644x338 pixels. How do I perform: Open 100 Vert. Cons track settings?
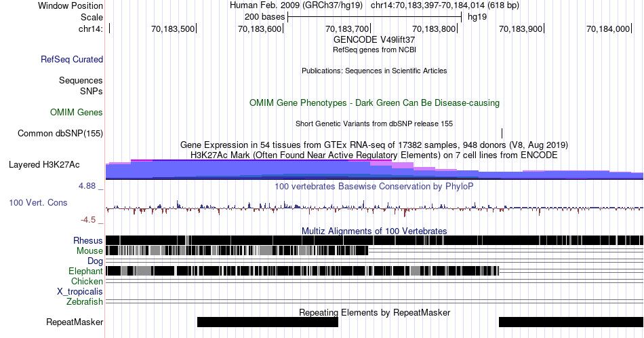click(38, 202)
